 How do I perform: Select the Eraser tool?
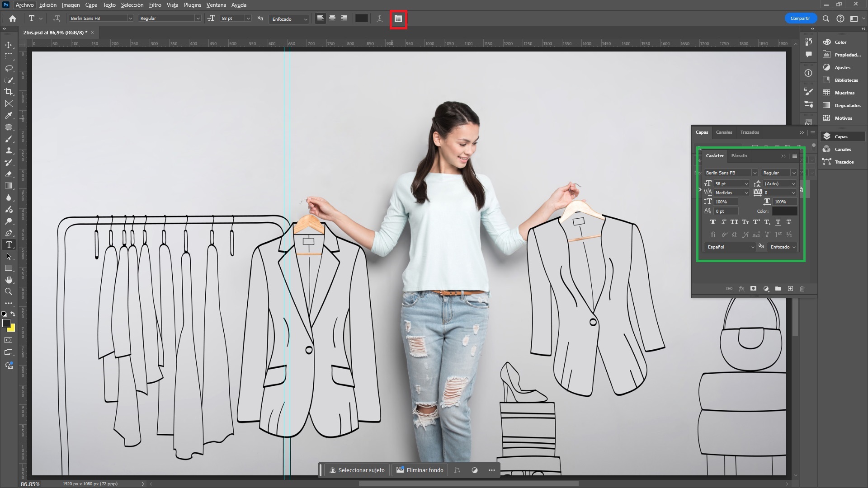[x=9, y=174]
